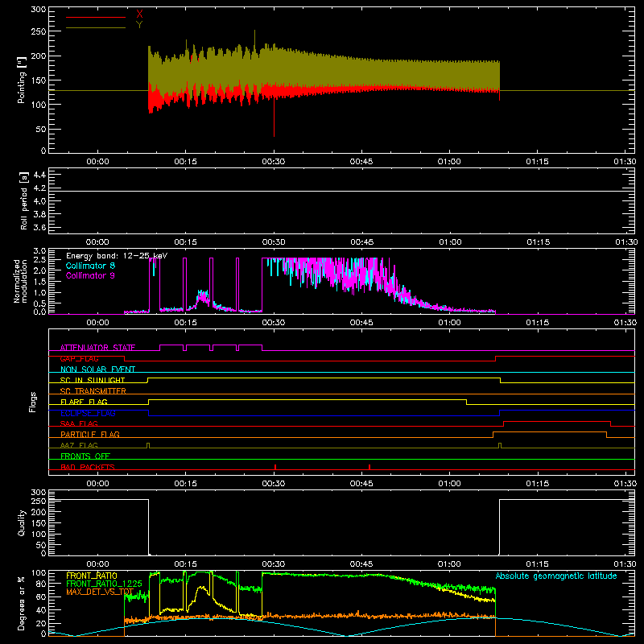Select the 'Energy band: 12-25 keV' annotation
Image resolution: width=644 pixels, height=644 pixels.
(117, 256)
